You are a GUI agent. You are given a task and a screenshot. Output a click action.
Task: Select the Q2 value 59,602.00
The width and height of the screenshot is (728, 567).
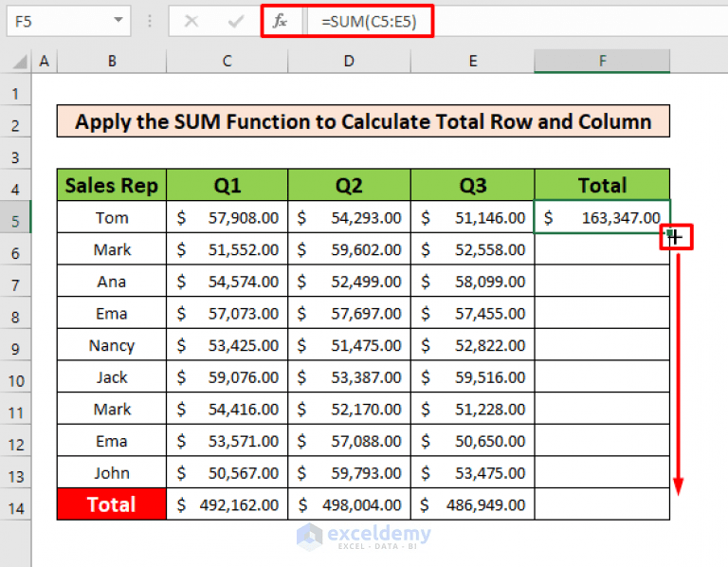click(x=349, y=249)
